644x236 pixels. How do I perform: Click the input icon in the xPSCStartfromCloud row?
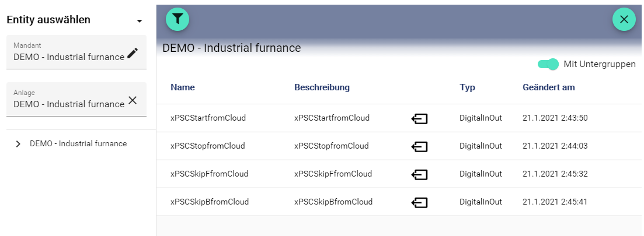click(419, 118)
